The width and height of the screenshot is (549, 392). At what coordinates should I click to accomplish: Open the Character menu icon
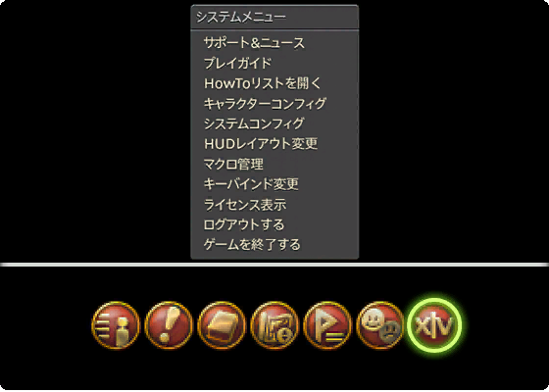coord(116,325)
